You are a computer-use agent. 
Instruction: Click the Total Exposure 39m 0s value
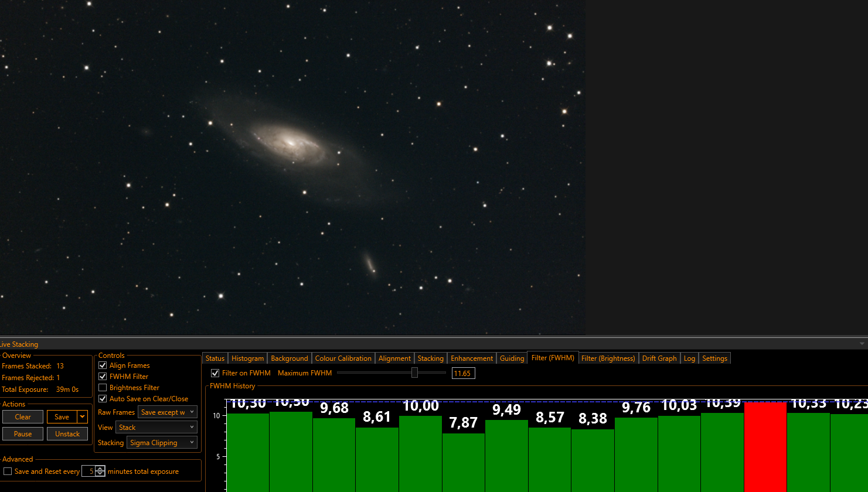click(x=67, y=389)
